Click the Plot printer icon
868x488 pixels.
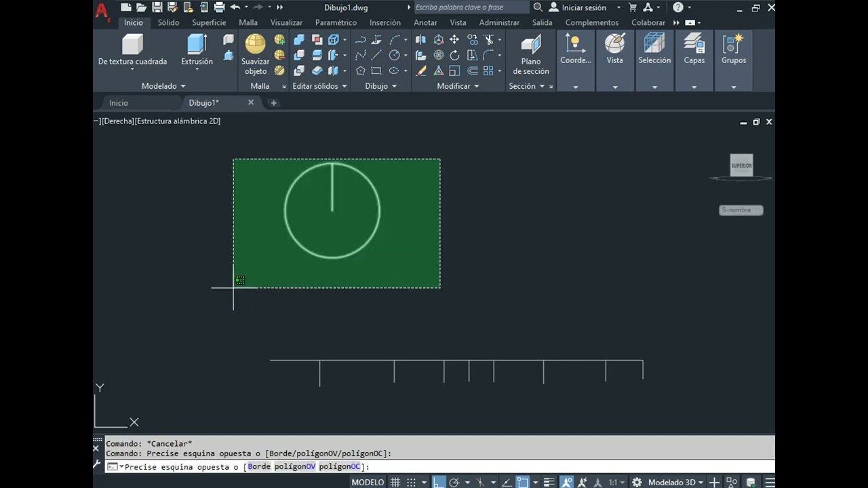click(219, 7)
